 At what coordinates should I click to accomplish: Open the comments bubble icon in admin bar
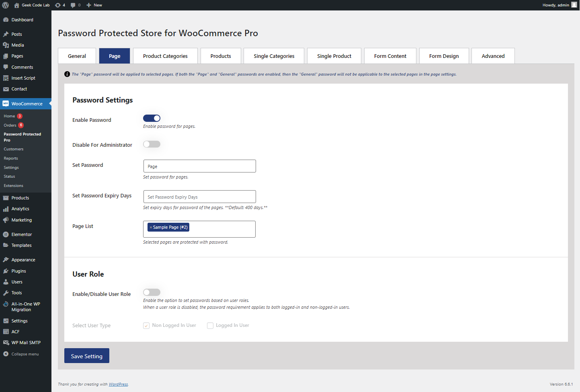point(73,5)
